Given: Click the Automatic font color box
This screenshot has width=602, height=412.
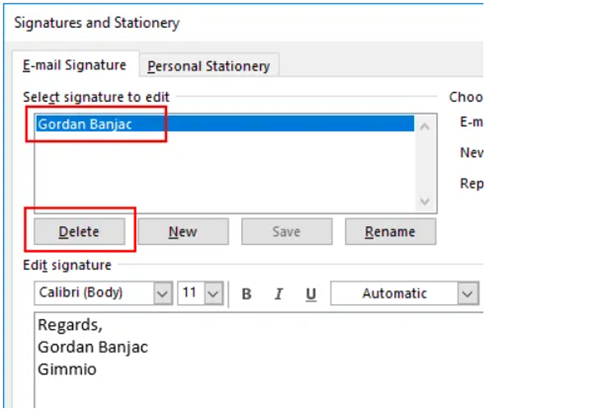Looking at the screenshot, I should [x=394, y=294].
